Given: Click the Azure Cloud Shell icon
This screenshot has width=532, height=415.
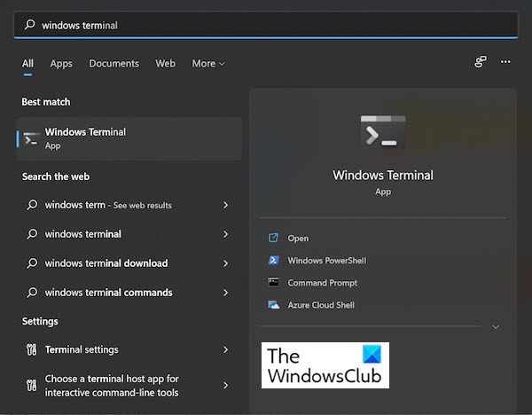Looking at the screenshot, I should (273, 305).
